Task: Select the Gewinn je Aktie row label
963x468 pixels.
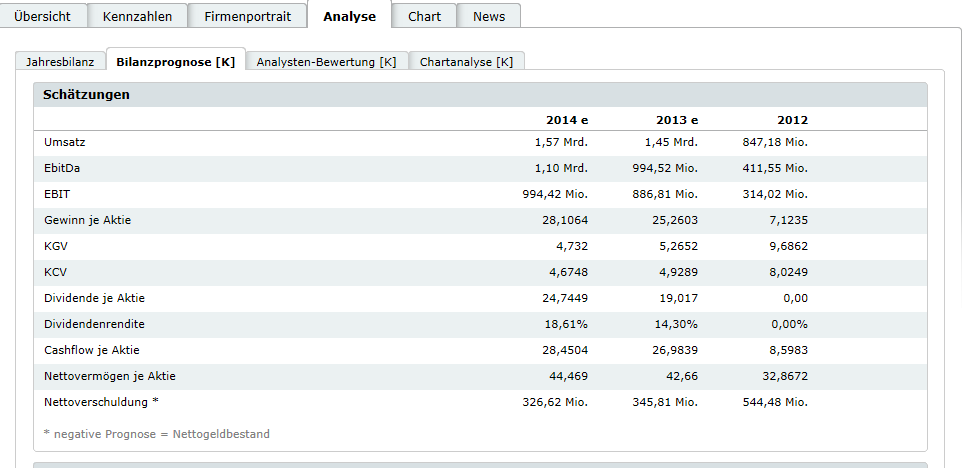Action: coord(87,221)
